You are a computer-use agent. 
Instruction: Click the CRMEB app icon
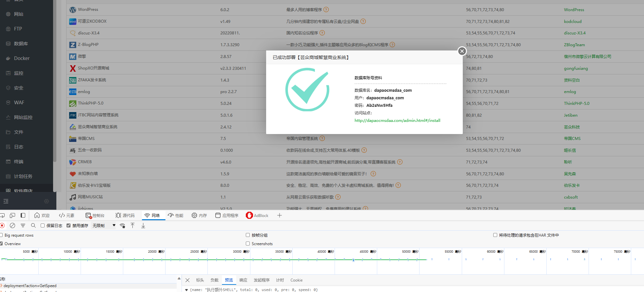point(73,162)
